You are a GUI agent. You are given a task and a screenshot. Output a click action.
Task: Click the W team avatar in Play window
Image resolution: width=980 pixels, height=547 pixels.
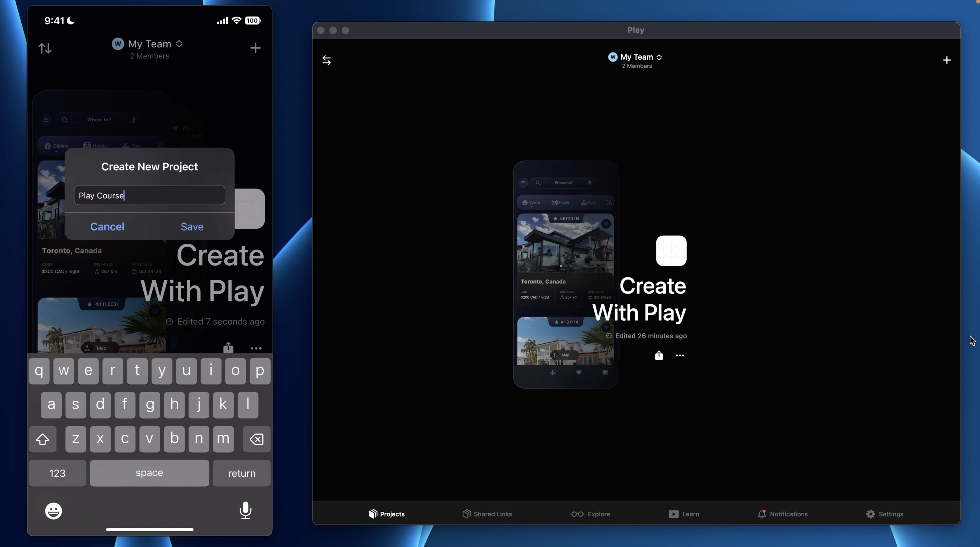point(612,57)
